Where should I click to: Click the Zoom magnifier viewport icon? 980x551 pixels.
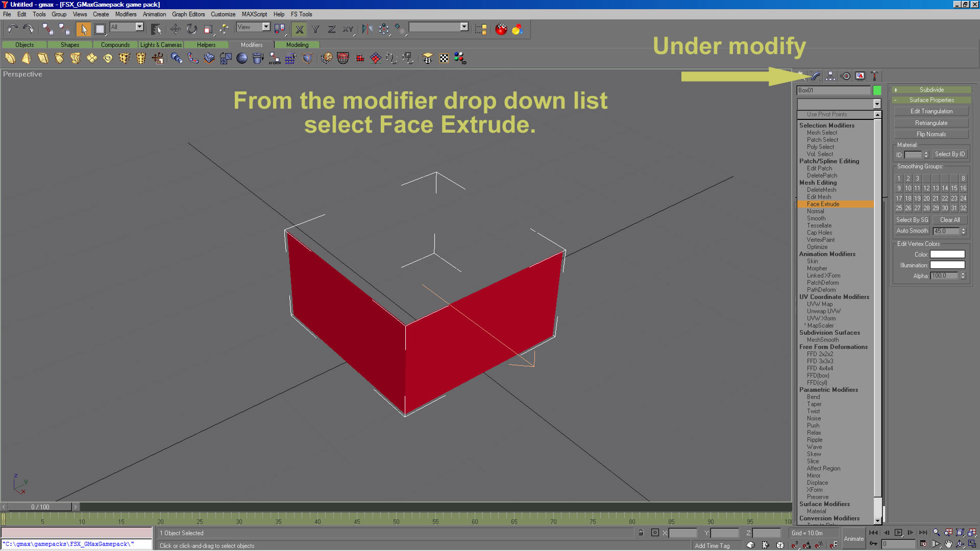point(936,533)
